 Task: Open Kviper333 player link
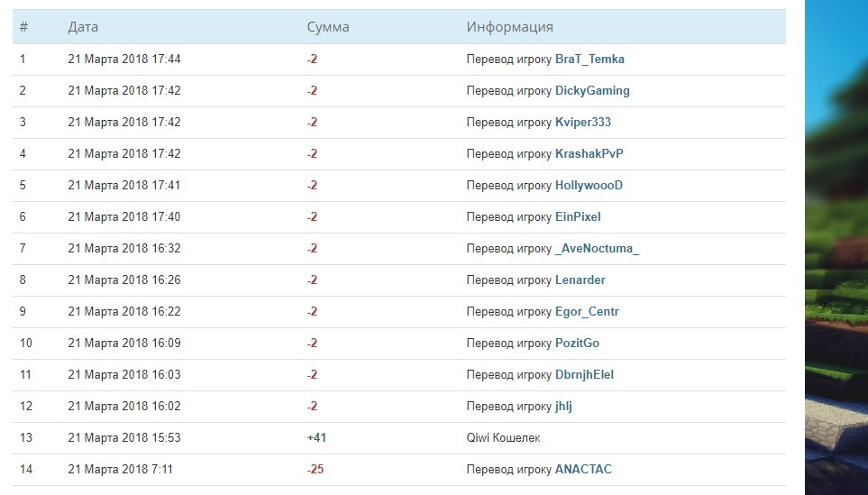point(583,123)
